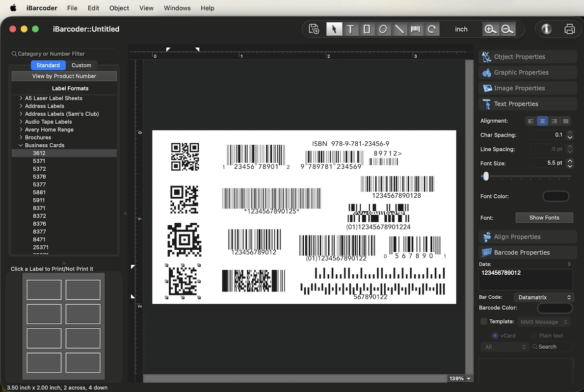Select the arrow pointer tool
This screenshot has width=584, height=392.
[x=334, y=29]
